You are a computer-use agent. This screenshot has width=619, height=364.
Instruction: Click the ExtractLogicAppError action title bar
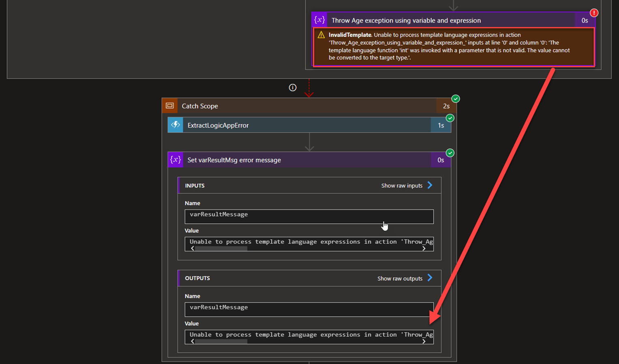pos(284,125)
